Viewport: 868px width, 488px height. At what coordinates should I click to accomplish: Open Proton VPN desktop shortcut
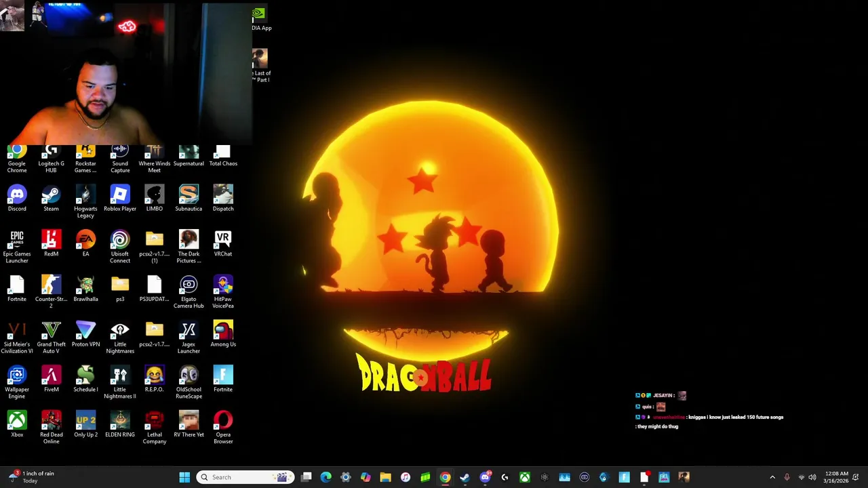pos(85,334)
